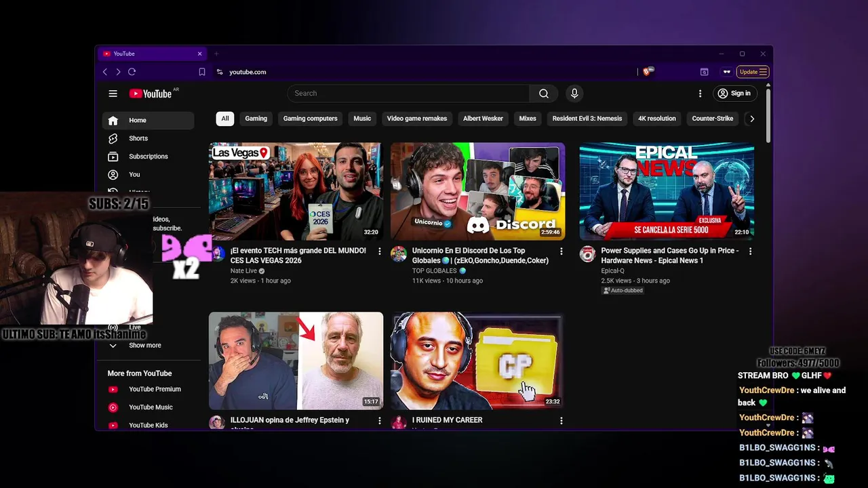
Task: Click in the YouTube Search field
Action: click(408, 94)
